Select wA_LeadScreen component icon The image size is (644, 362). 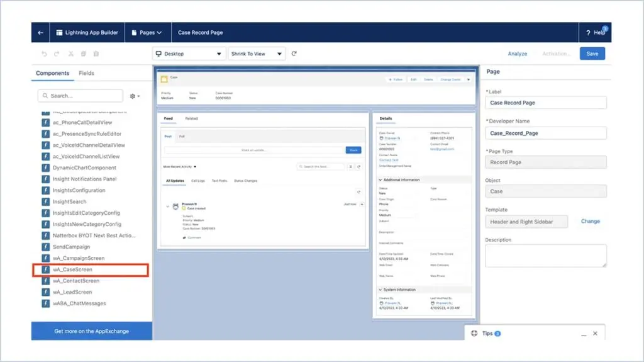45,292
